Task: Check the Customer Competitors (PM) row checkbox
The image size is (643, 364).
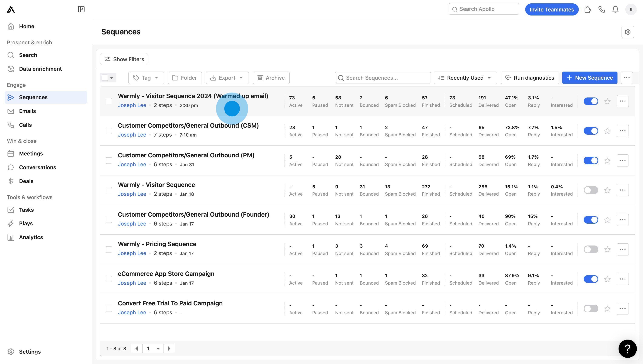Action: coord(109,161)
